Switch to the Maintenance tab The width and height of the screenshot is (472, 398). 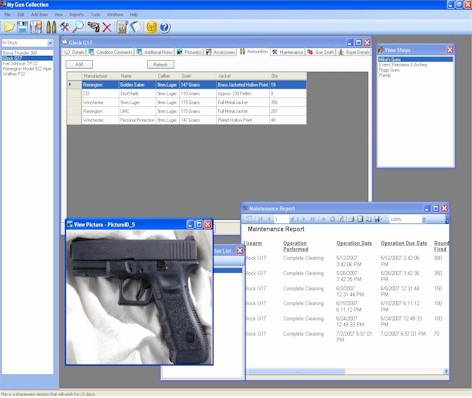[288, 52]
